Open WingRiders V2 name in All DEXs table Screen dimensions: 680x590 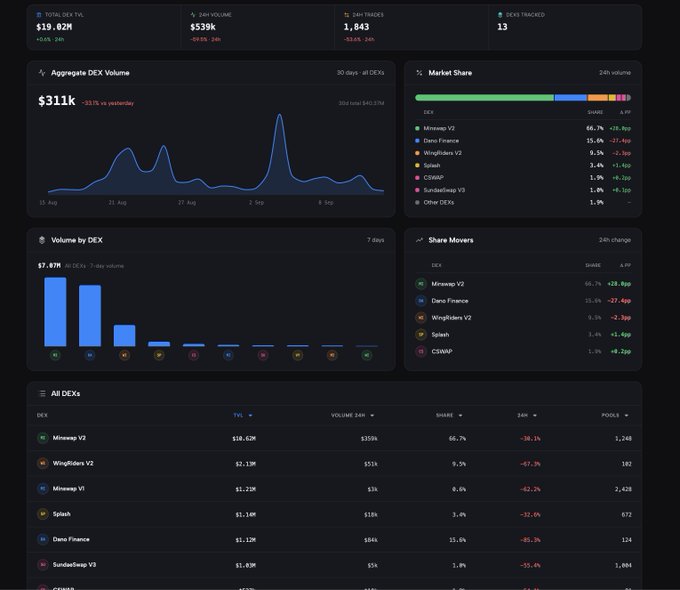(73, 463)
